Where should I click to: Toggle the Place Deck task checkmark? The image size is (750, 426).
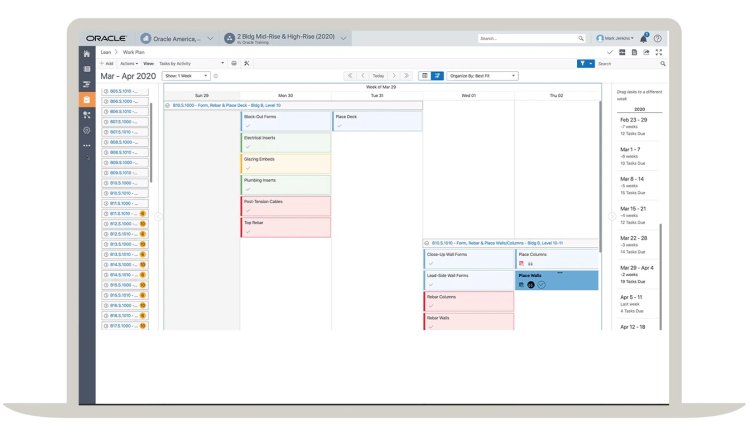click(x=339, y=126)
